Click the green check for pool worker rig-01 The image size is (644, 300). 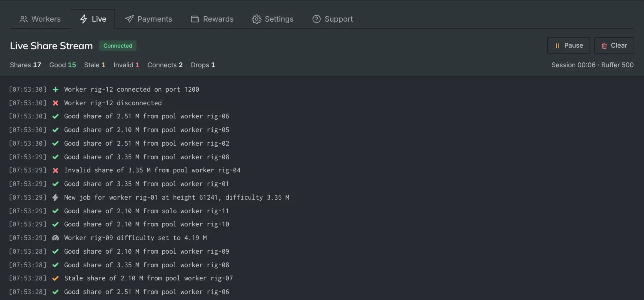click(x=56, y=184)
